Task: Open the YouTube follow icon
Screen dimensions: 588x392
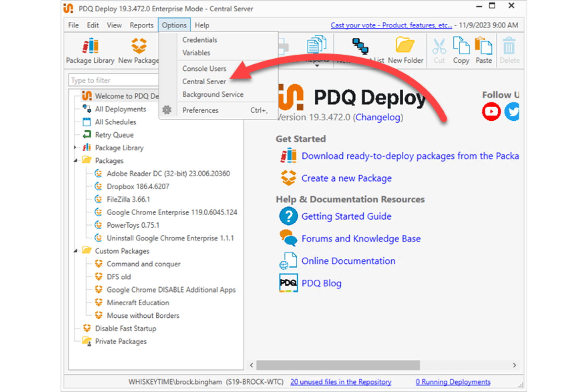Action: 491,112
